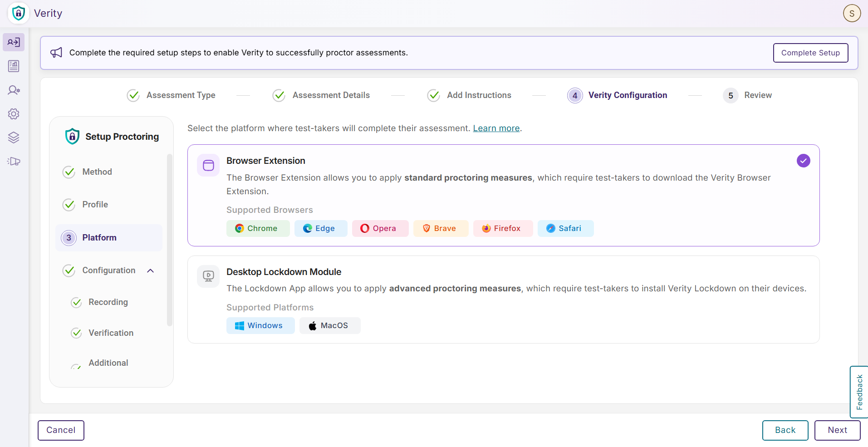The width and height of the screenshot is (868, 447).
Task: Click the Verity app name
Action: (x=48, y=13)
